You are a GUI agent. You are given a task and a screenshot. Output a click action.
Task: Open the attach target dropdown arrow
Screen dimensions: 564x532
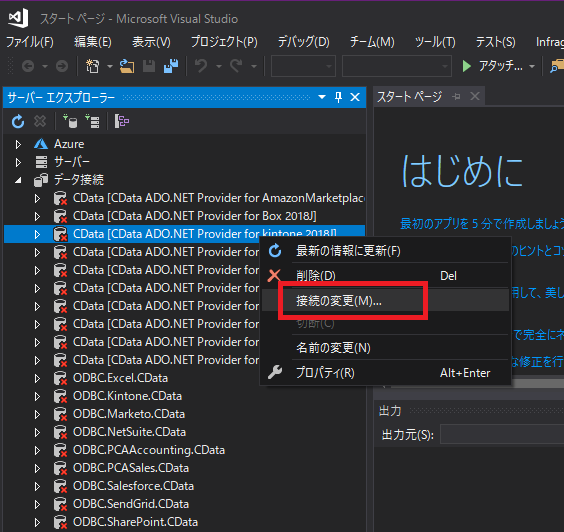pyautogui.click(x=532, y=67)
